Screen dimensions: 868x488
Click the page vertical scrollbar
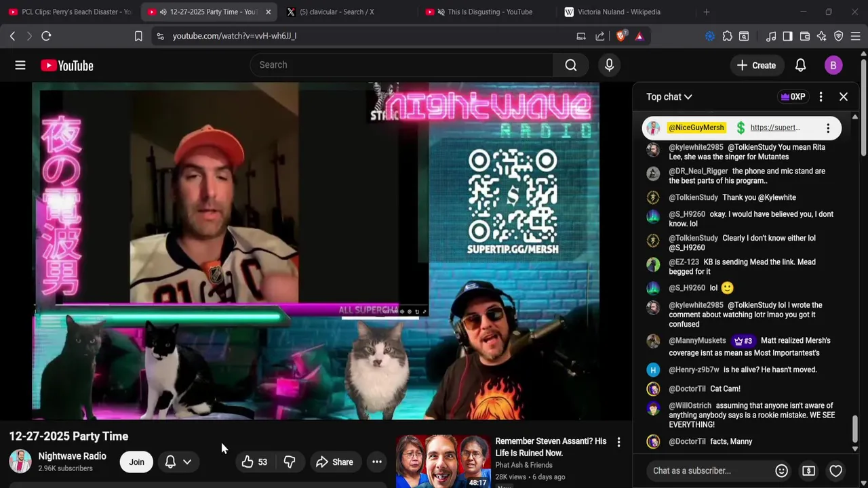(864, 108)
